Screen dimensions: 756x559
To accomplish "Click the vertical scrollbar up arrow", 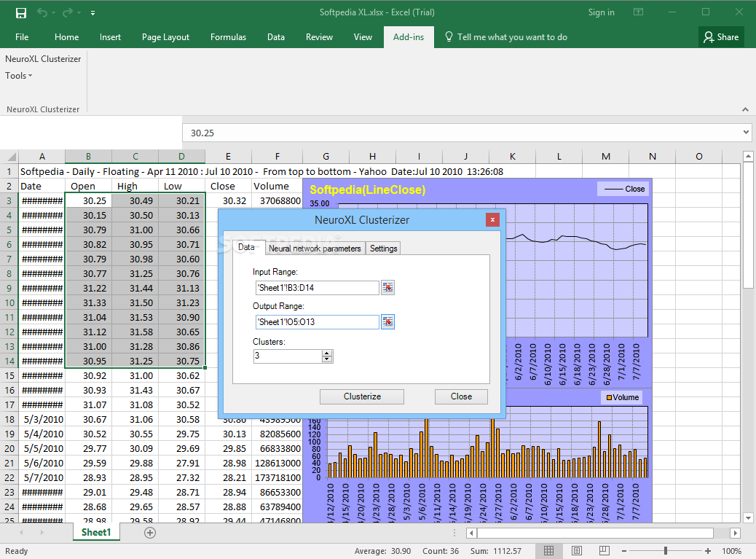I will (x=748, y=156).
